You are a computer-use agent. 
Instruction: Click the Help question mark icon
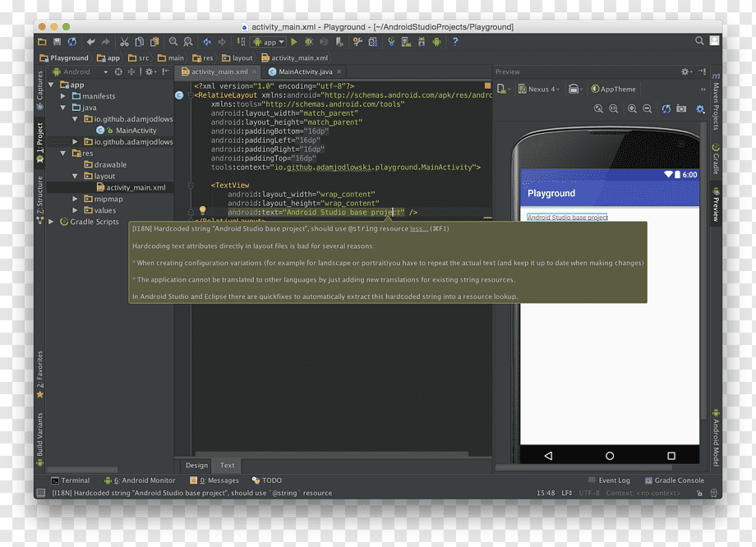[455, 42]
